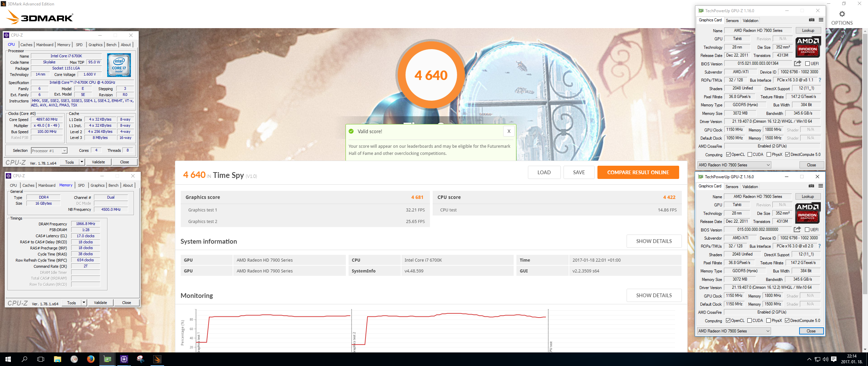
Task: Open File Explorer from the taskbar
Action: click(x=57, y=359)
